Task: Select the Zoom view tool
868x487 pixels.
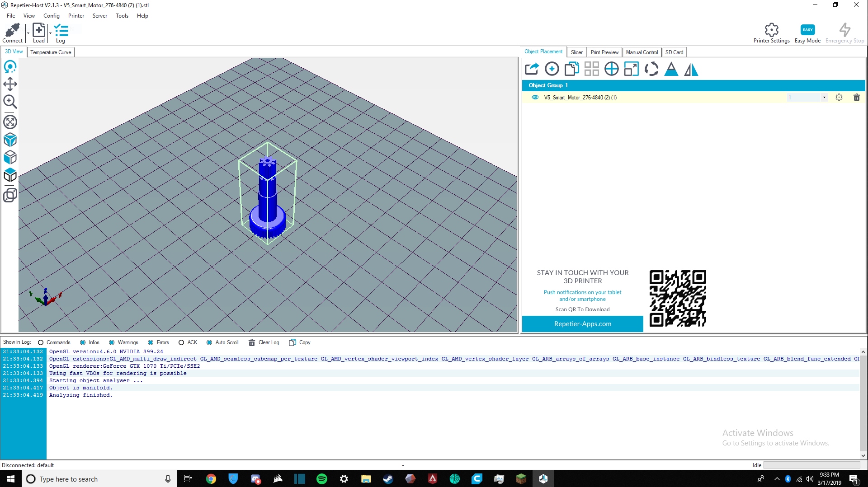Action: click(x=10, y=102)
